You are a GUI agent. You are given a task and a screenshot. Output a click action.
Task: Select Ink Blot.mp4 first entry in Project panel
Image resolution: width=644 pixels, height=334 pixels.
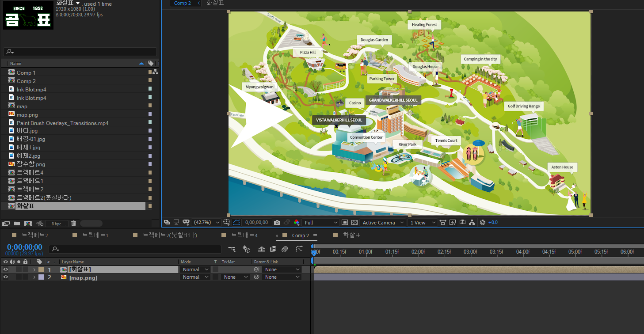(x=31, y=89)
